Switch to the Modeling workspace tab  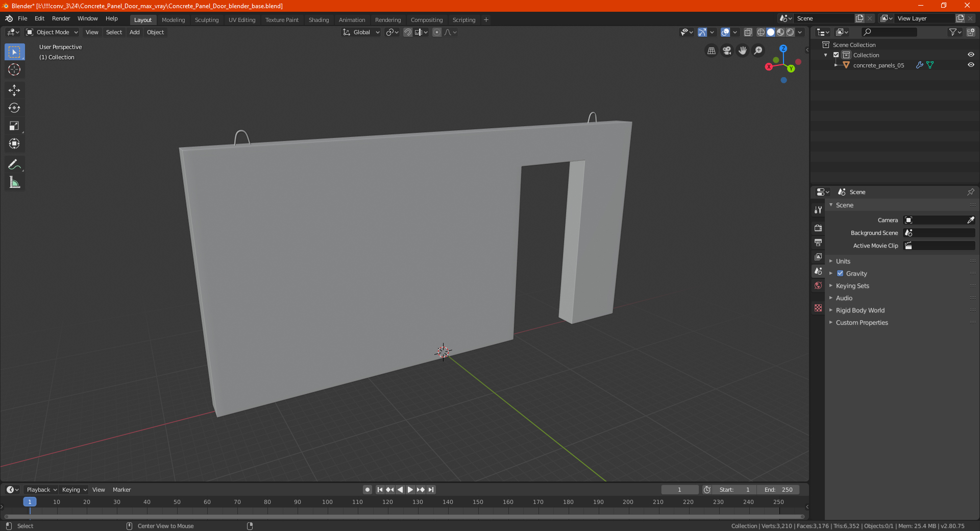pyautogui.click(x=173, y=20)
